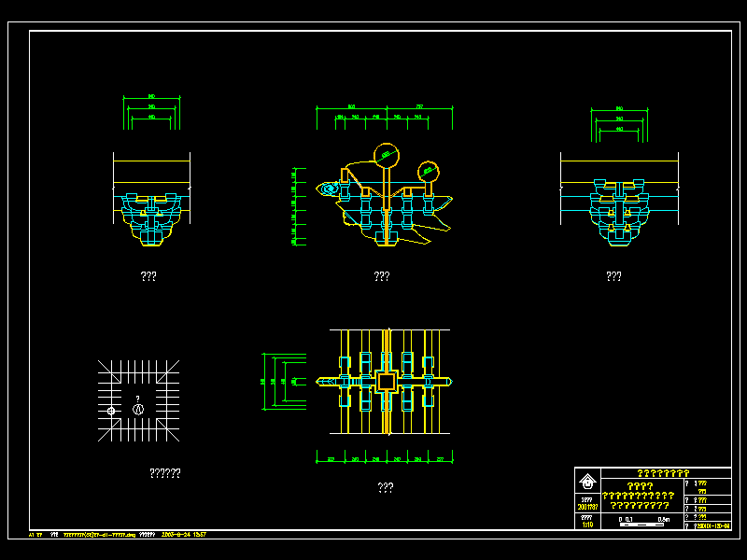Click the "A1" sheet size text at bottom left
Image resolution: width=747 pixels, height=560 pixels.
click(x=32, y=535)
